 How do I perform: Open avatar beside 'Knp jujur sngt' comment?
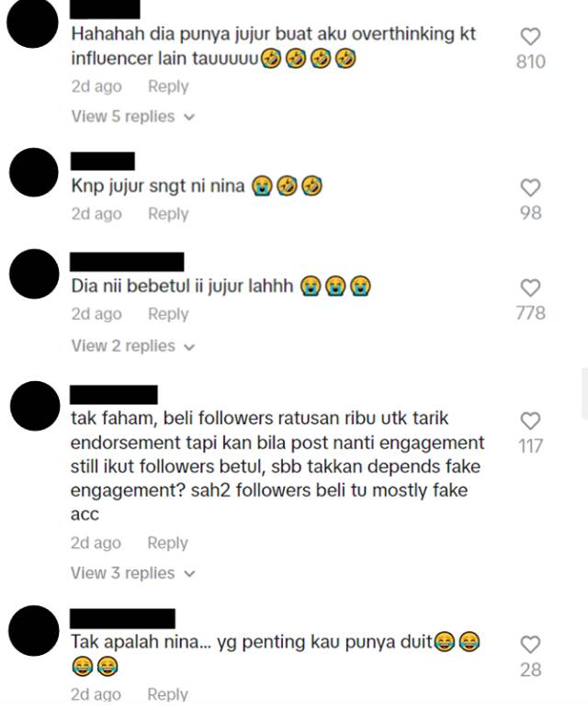tap(34, 173)
